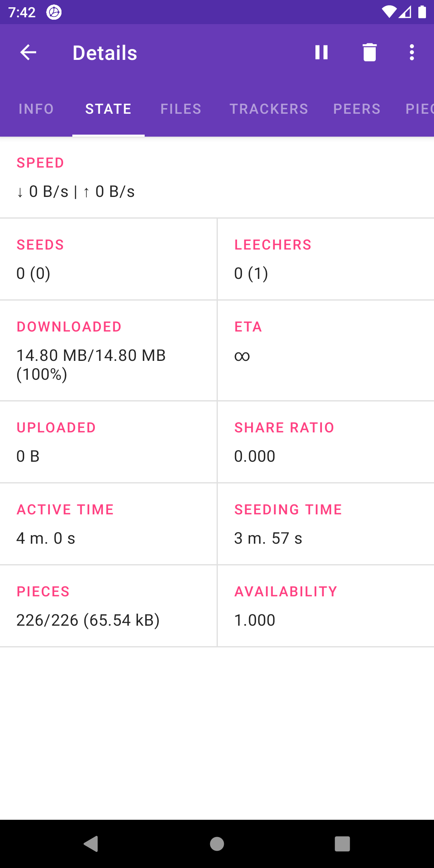
Task: Switch to the Info tab
Action: (36, 109)
